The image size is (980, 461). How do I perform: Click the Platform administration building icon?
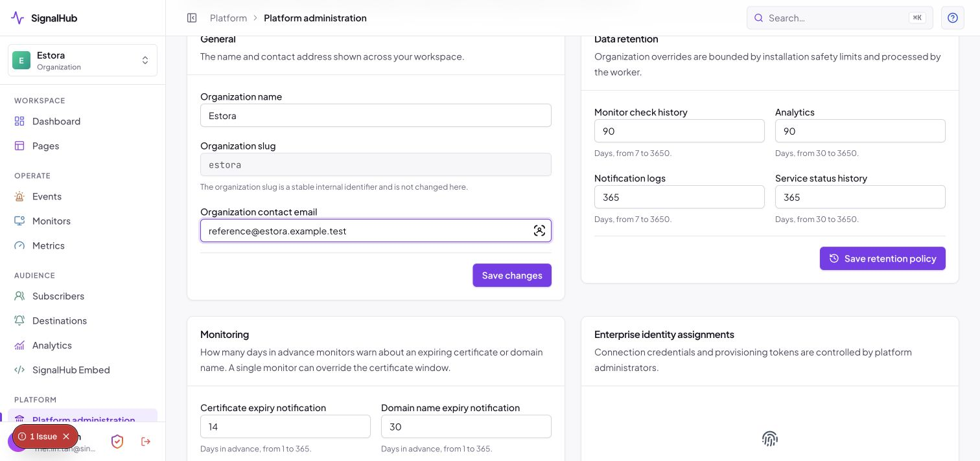pyautogui.click(x=19, y=420)
